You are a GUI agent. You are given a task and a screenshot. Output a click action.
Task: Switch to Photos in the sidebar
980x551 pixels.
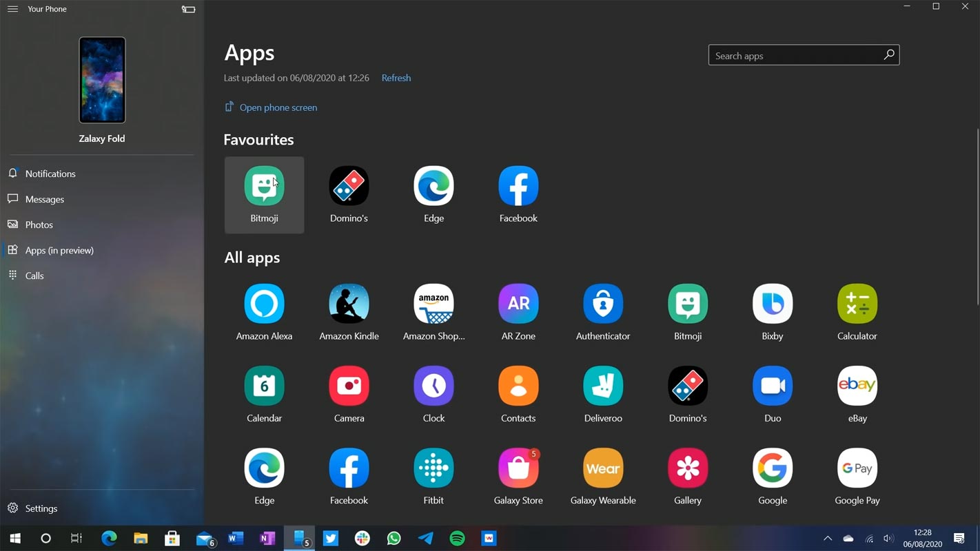102,225
